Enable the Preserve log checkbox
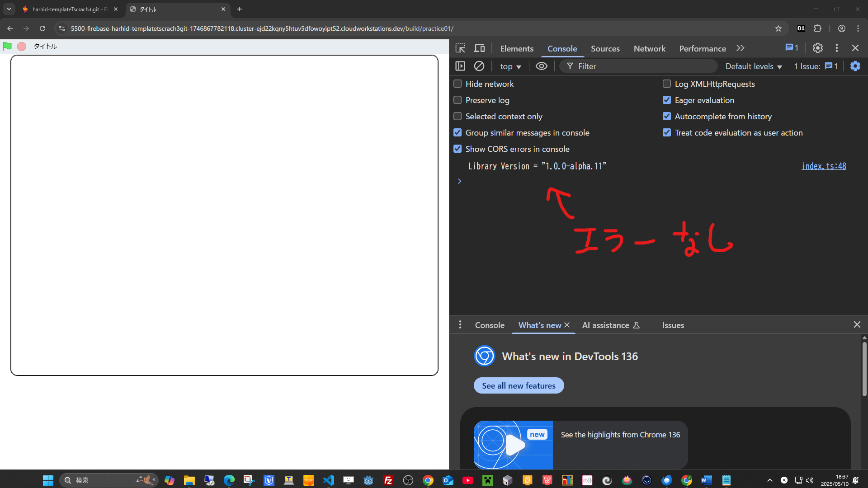Screen dimensions: 868x488 (x=458, y=100)
